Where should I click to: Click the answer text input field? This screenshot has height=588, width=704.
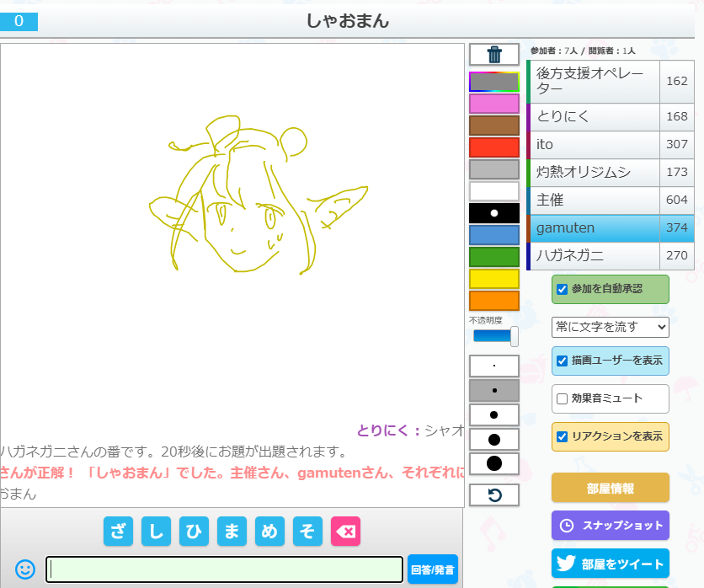click(224, 569)
